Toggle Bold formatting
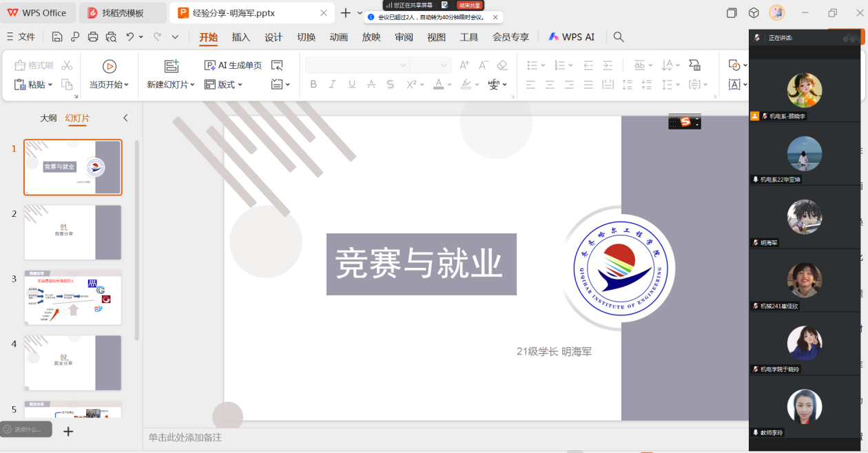868x453 pixels. coord(313,85)
